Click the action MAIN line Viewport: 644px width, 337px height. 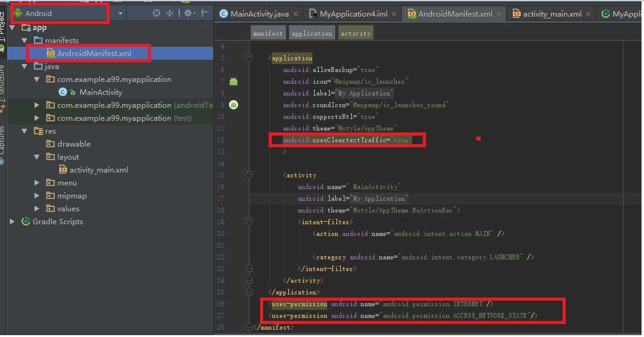[x=408, y=233]
